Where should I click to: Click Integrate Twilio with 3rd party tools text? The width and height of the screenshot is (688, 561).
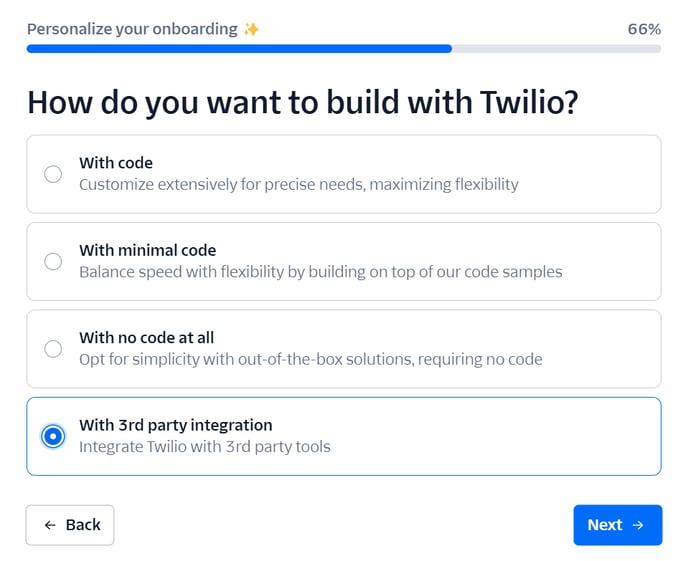click(x=205, y=447)
